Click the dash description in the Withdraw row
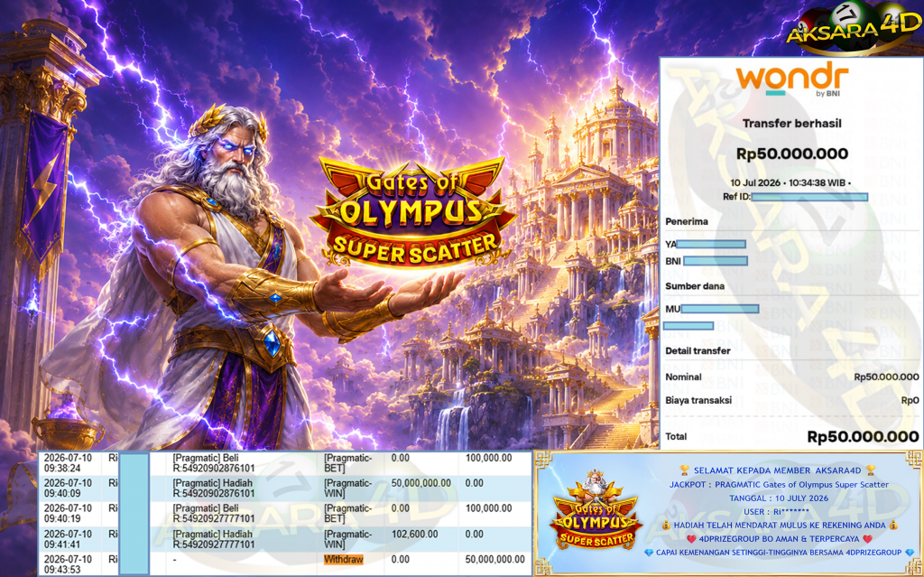 coord(174,559)
